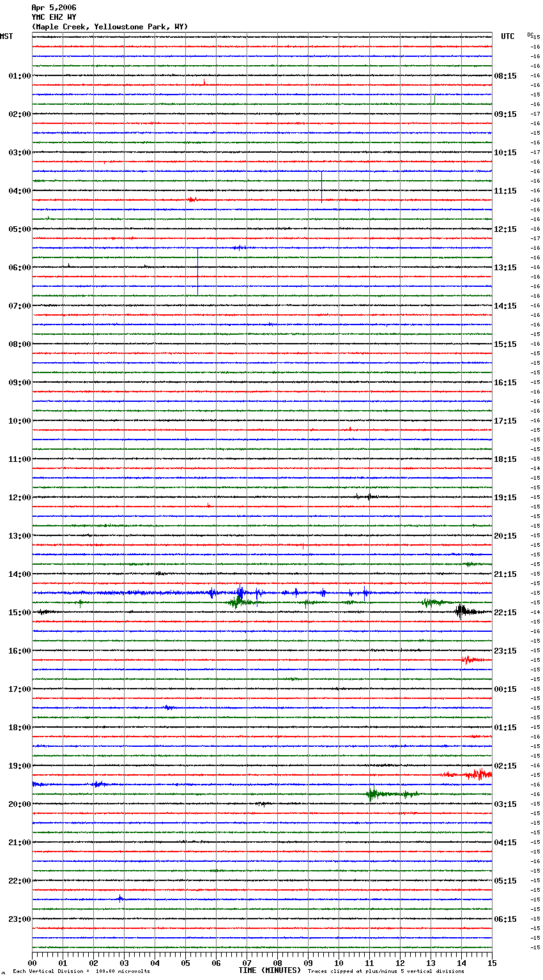Click the '06:15' UTC time label
543x980 pixels.
[505, 919]
